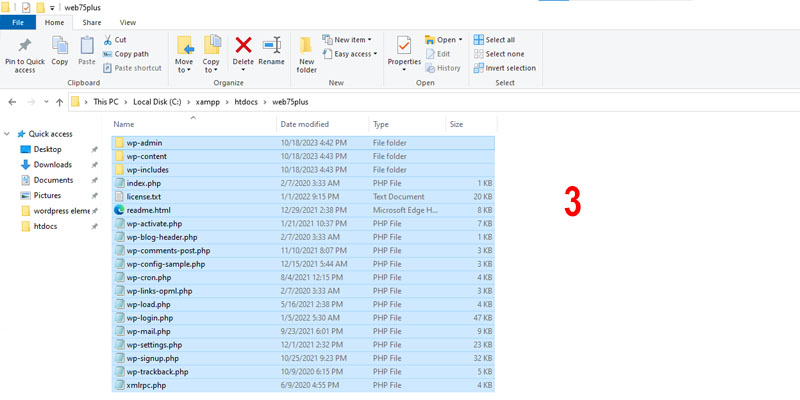Image resolution: width=800 pixels, height=400 pixels.
Task: Select wp-cron.php file
Action: point(304,278)
